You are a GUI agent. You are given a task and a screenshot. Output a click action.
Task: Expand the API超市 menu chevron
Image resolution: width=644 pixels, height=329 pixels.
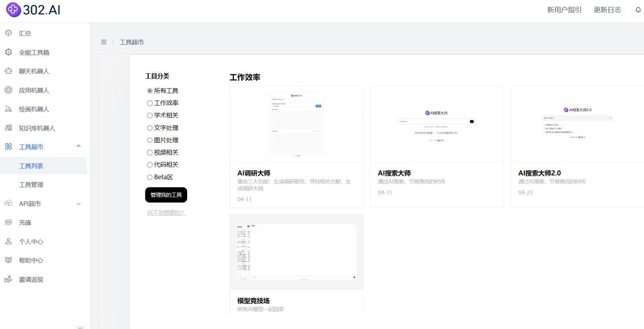click(x=78, y=204)
